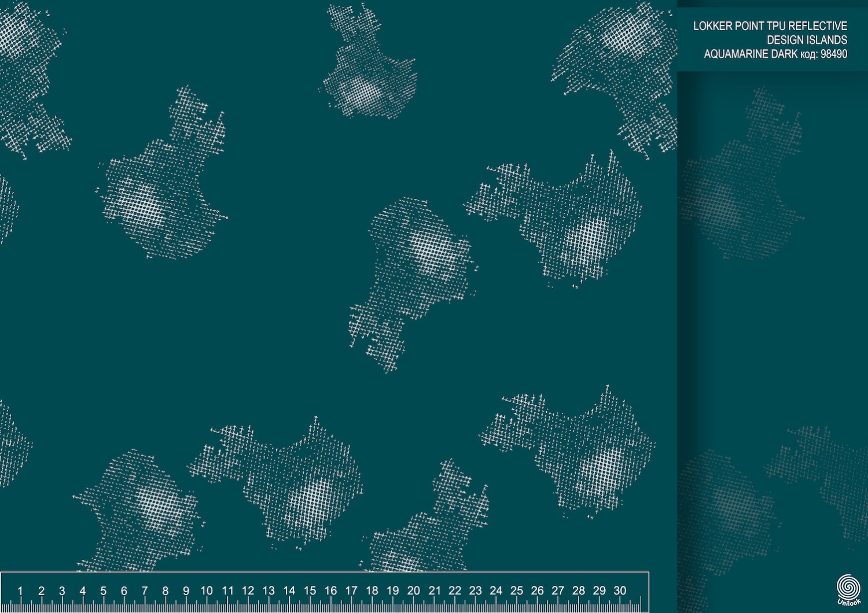The height and width of the screenshot is (613, 868).
Task: Click ruler number 20
Action: pyautogui.click(x=413, y=591)
